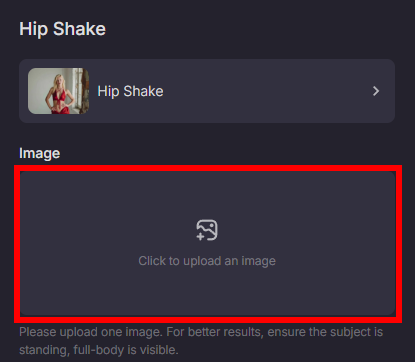Expand the Hip Shake template chooser row
The image size is (415, 362).
click(207, 91)
